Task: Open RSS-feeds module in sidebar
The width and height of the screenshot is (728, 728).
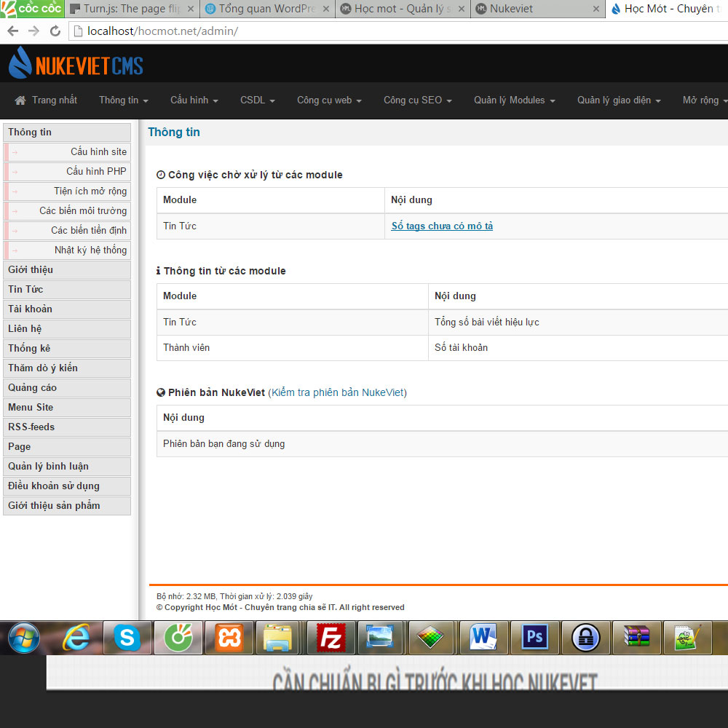Action: pyautogui.click(x=67, y=427)
